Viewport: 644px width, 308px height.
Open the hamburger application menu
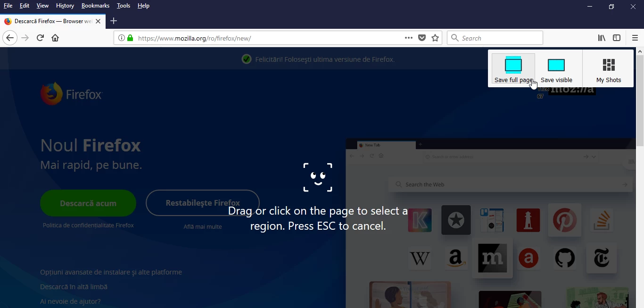click(x=635, y=38)
